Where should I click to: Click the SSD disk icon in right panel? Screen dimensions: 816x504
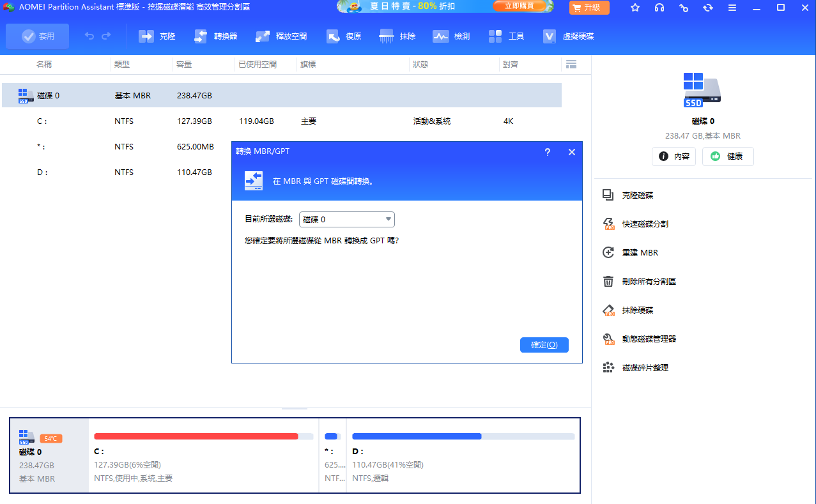click(x=702, y=89)
